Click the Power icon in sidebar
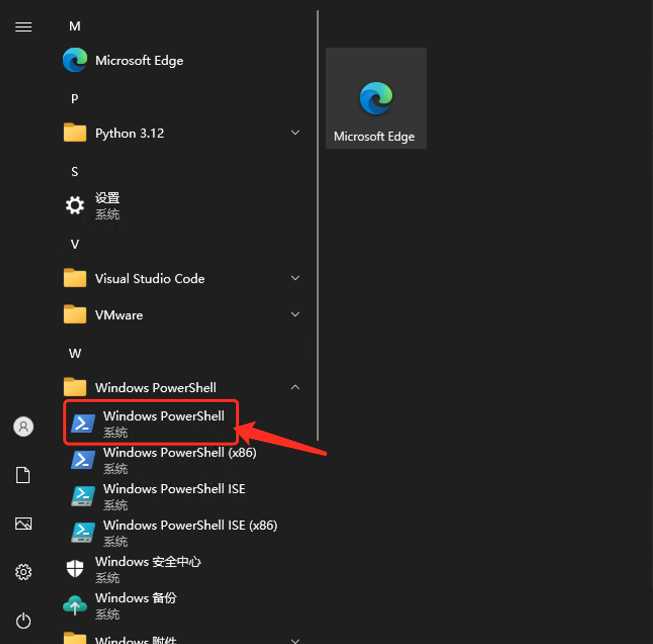Image resolution: width=653 pixels, height=644 pixels. click(23, 620)
